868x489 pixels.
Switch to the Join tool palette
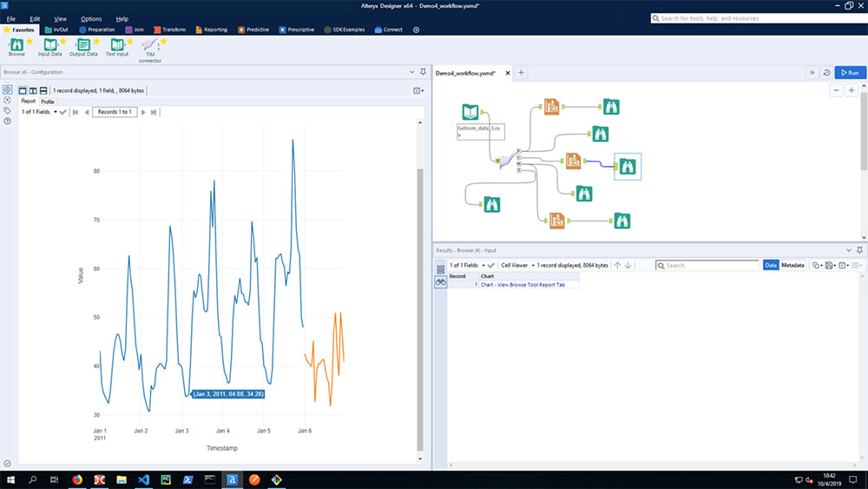(135, 30)
